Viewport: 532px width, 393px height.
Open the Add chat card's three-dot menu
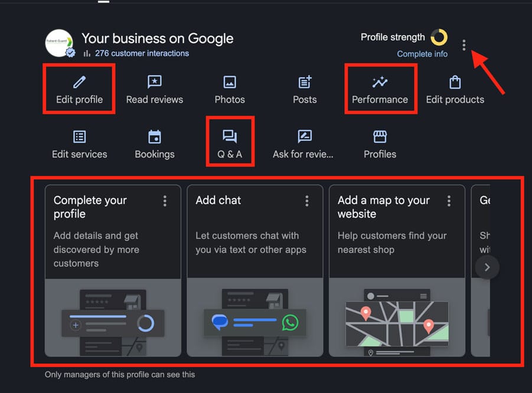(307, 201)
